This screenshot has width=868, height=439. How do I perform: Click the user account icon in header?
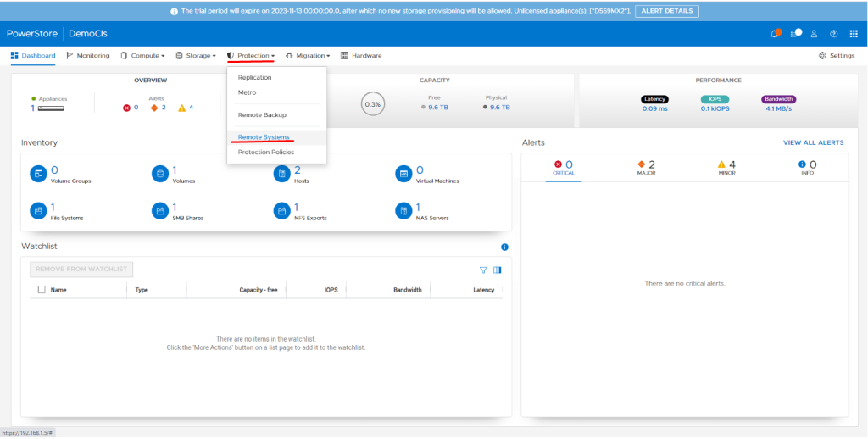coord(814,34)
